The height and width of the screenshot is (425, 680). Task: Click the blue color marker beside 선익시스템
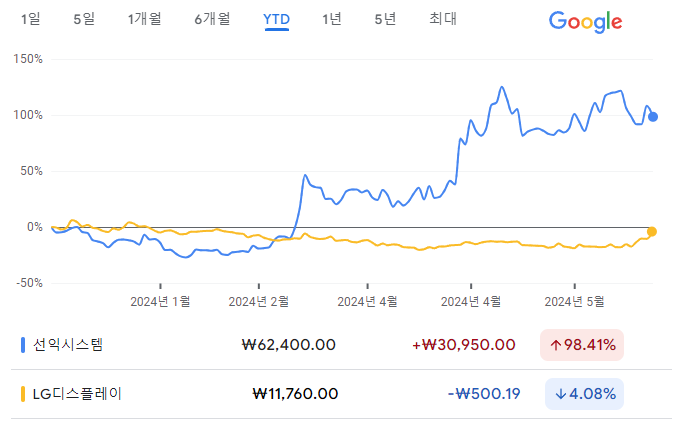click(23, 345)
